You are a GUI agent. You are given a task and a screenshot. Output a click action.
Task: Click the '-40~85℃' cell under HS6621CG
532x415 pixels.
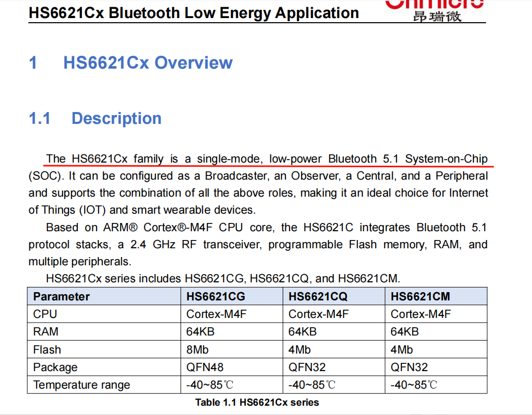coord(232,385)
